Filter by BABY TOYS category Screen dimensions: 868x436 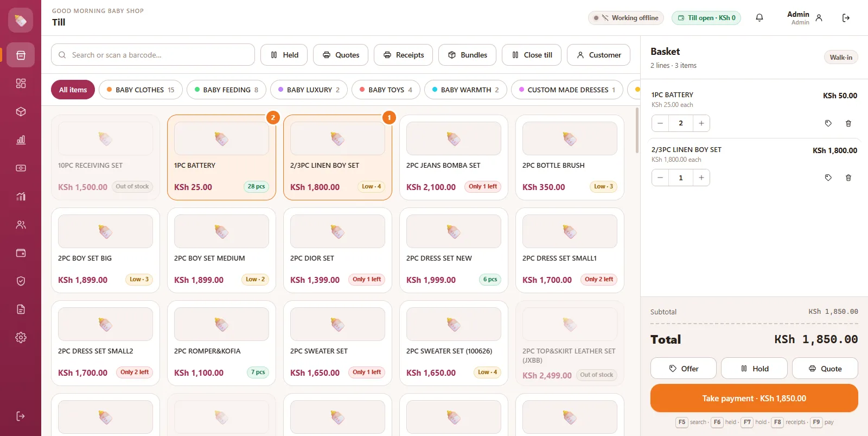point(386,90)
